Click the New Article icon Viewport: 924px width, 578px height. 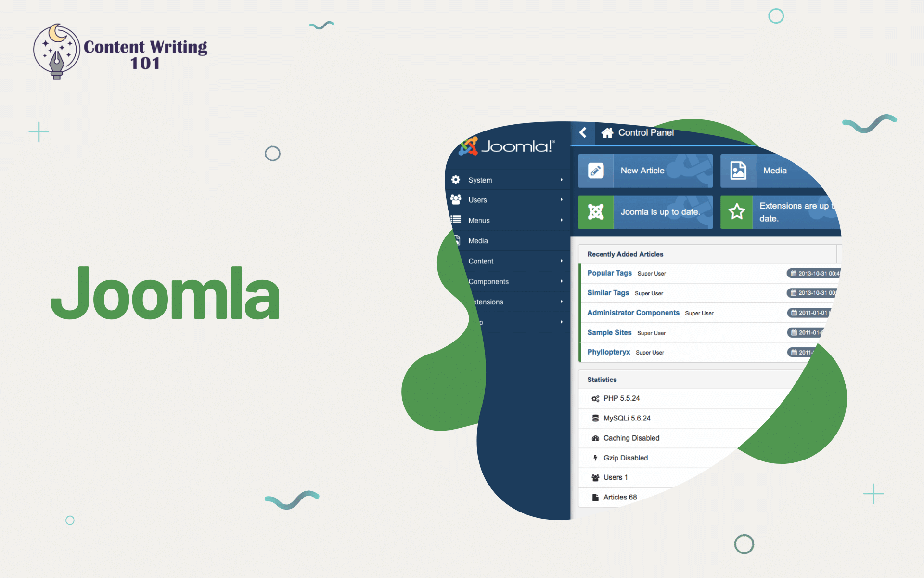point(595,171)
